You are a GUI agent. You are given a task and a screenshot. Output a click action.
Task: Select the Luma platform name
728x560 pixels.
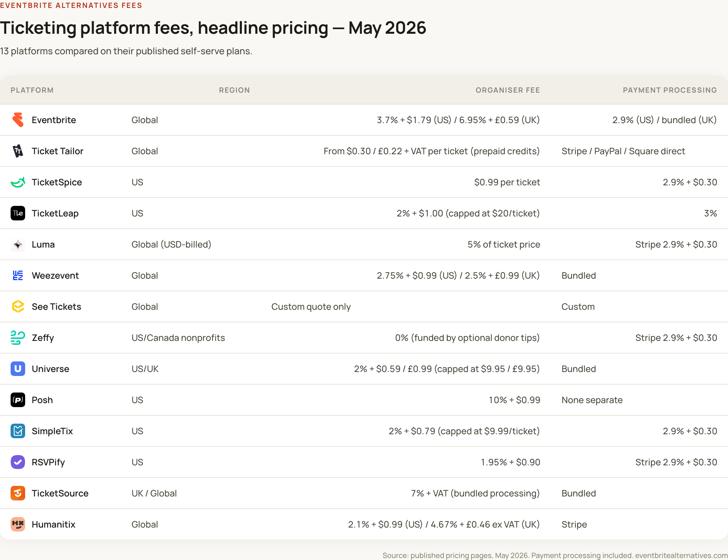tap(43, 244)
